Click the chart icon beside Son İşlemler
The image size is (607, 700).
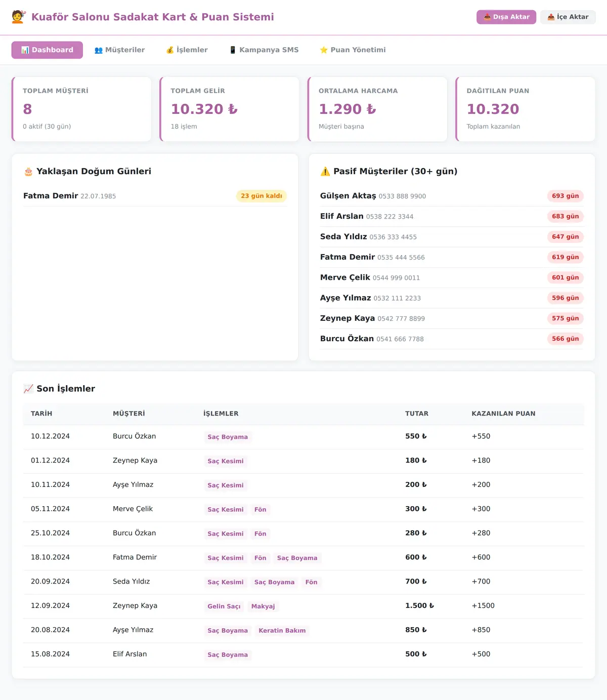[28, 389]
